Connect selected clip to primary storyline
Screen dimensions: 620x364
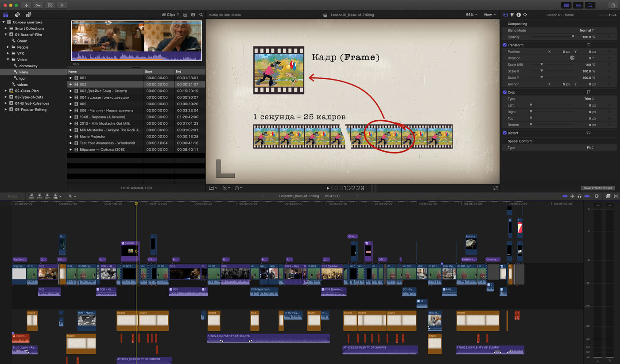tap(31, 196)
